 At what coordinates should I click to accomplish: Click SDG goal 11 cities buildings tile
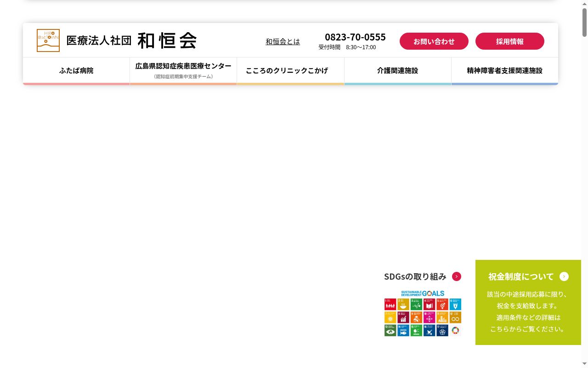click(x=442, y=317)
